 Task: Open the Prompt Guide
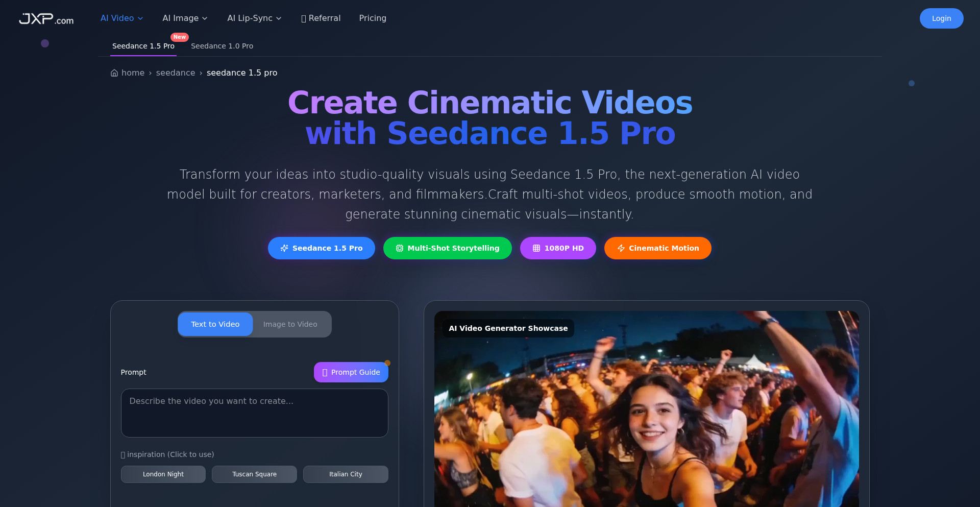[x=351, y=372]
